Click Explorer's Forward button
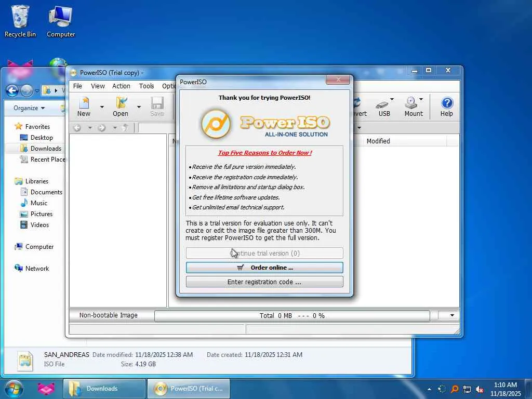Screen dimensions: 532x399 click(x=27, y=90)
